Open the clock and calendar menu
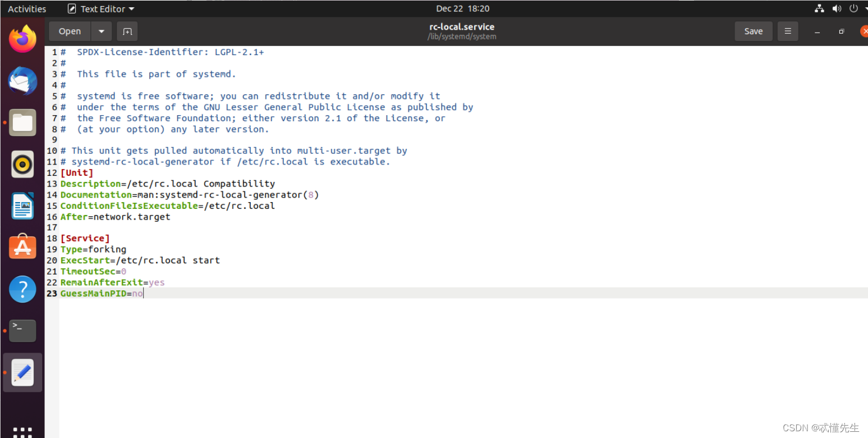The height and width of the screenshot is (438, 868). (462, 8)
